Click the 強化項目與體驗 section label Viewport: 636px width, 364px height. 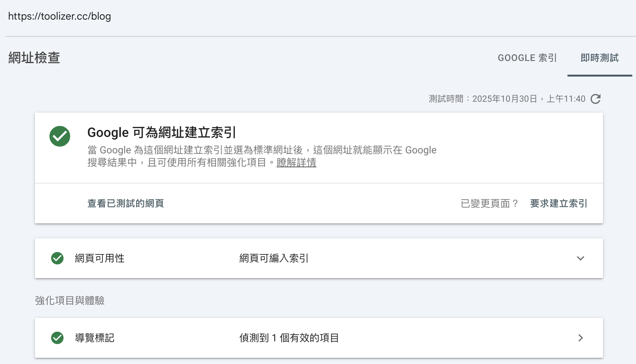tap(70, 301)
